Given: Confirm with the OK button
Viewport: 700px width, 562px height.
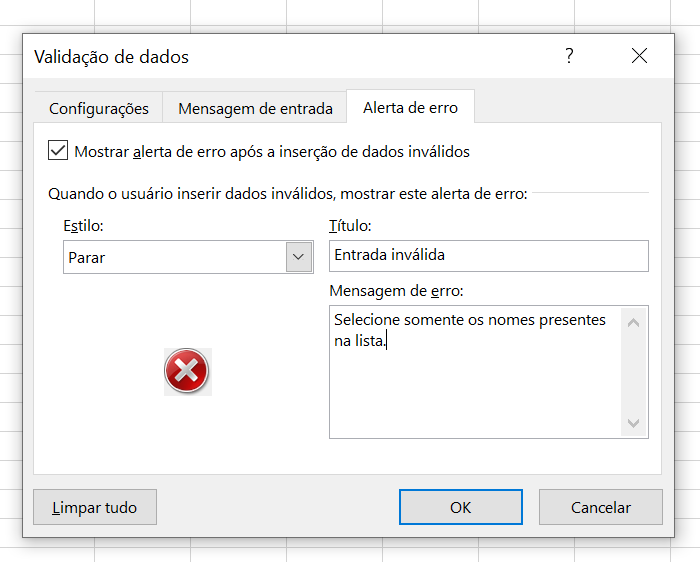Looking at the screenshot, I should [x=461, y=507].
